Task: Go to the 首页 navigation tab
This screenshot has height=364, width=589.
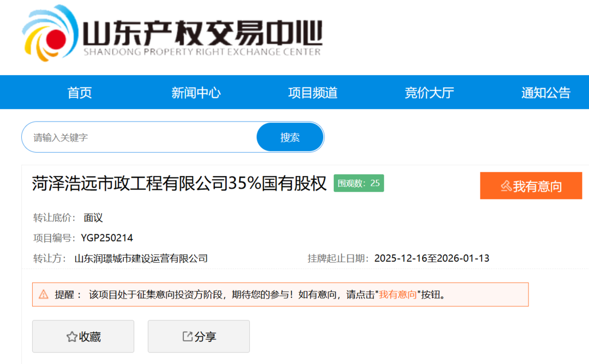Action: pos(80,93)
